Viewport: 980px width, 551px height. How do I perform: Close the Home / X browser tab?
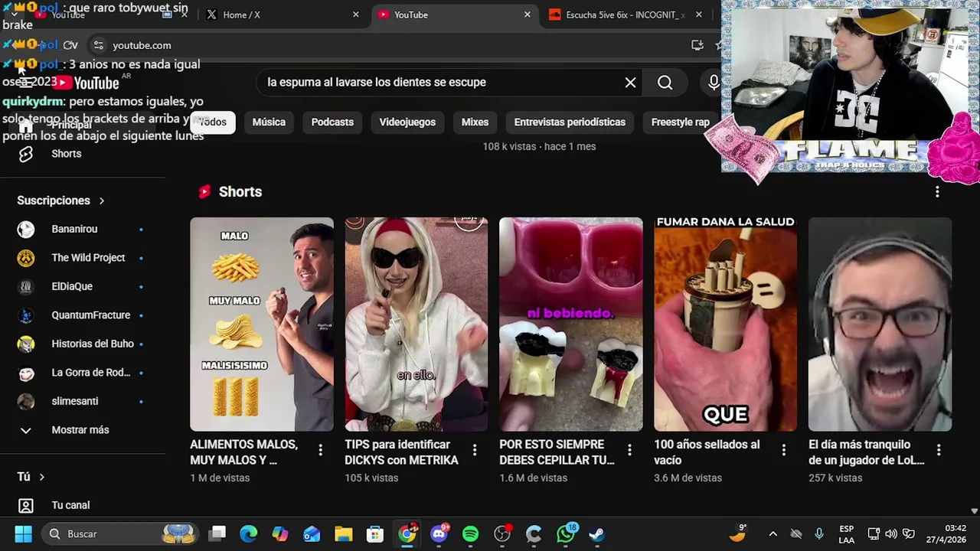tap(356, 15)
